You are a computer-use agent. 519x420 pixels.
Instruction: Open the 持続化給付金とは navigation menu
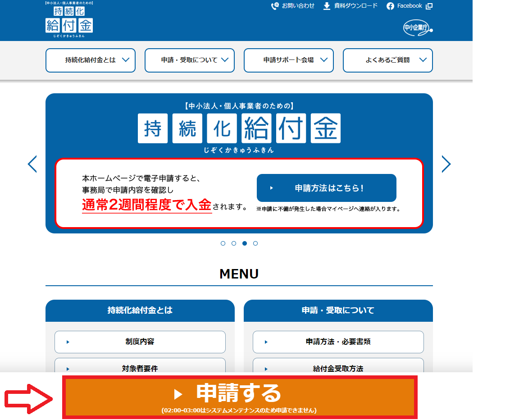(x=91, y=60)
